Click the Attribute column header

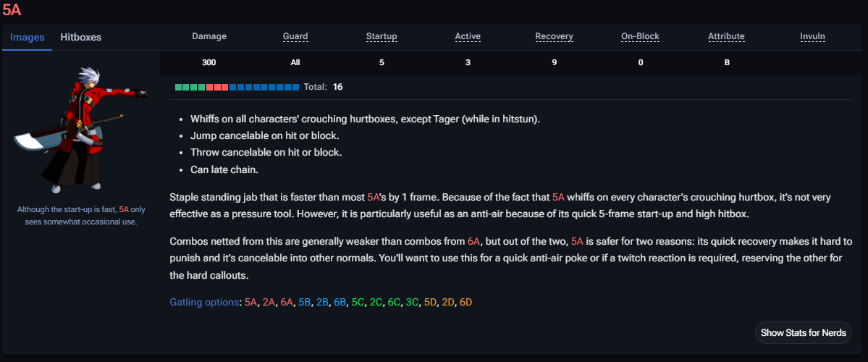click(727, 36)
